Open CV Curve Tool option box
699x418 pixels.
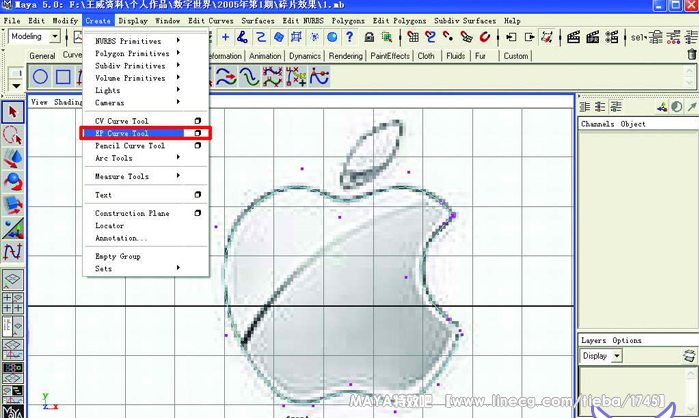197,121
